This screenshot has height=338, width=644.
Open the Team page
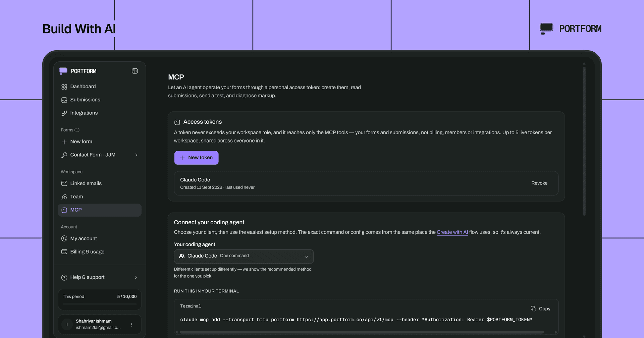pyautogui.click(x=100, y=197)
